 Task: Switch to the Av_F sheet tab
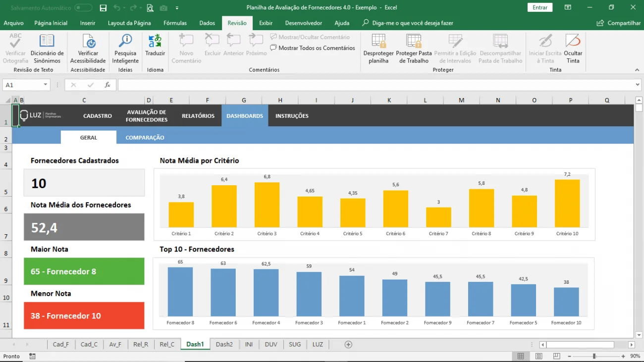pyautogui.click(x=115, y=344)
